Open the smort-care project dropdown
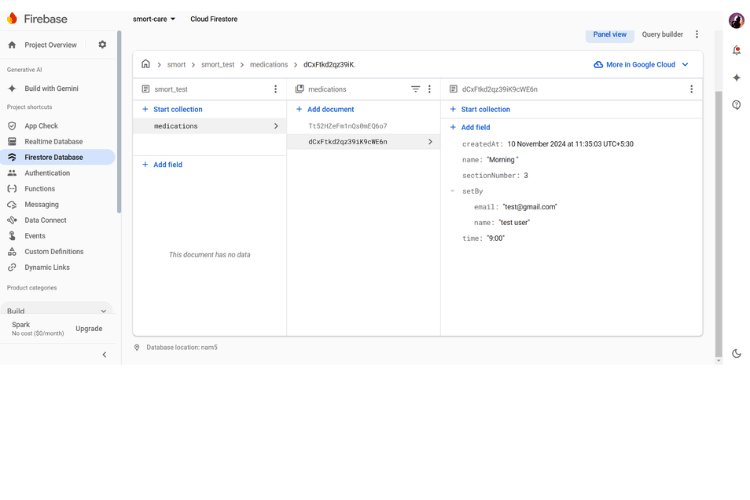Image resolution: width=750 pixels, height=500 pixels. pyautogui.click(x=154, y=19)
